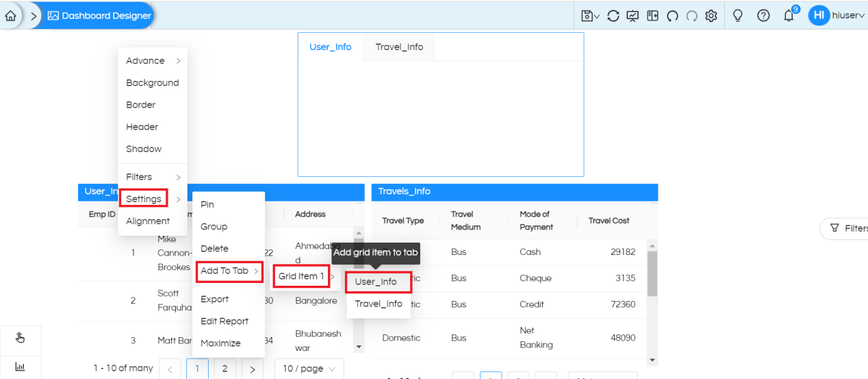Sort by Travel Medium column header
Image resolution: width=868 pixels, height=379 pixels.
465,221
